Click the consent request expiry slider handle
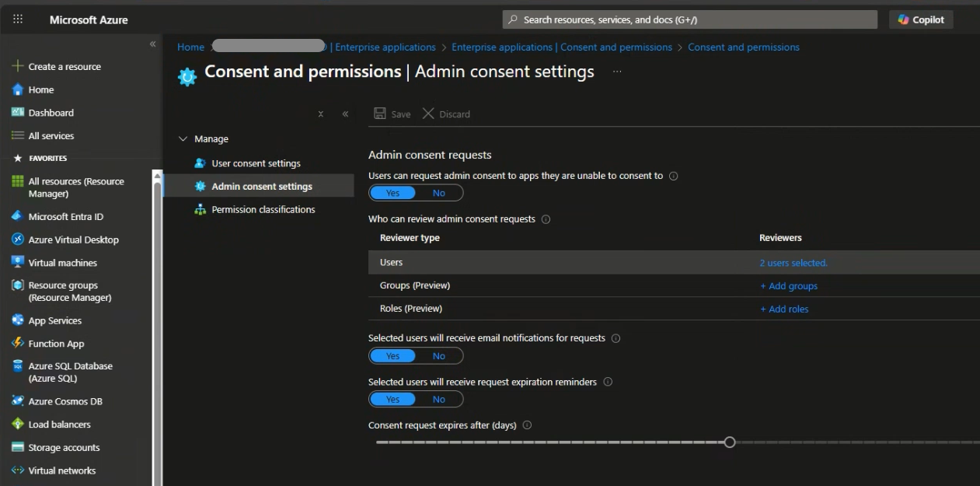980x486 pixels. (729, 442)
